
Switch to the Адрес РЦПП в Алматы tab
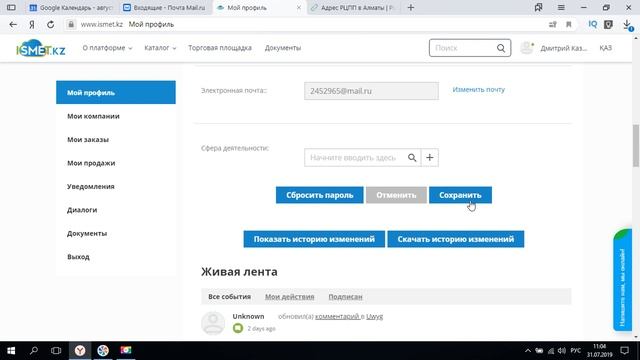pos(353,7)
